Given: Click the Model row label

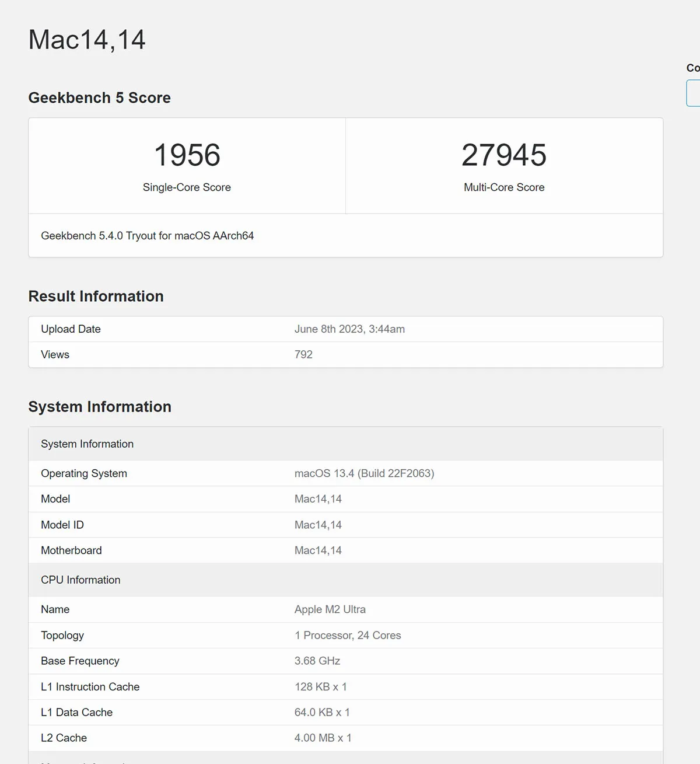Looking at the screenshot, I should [55, 499].
